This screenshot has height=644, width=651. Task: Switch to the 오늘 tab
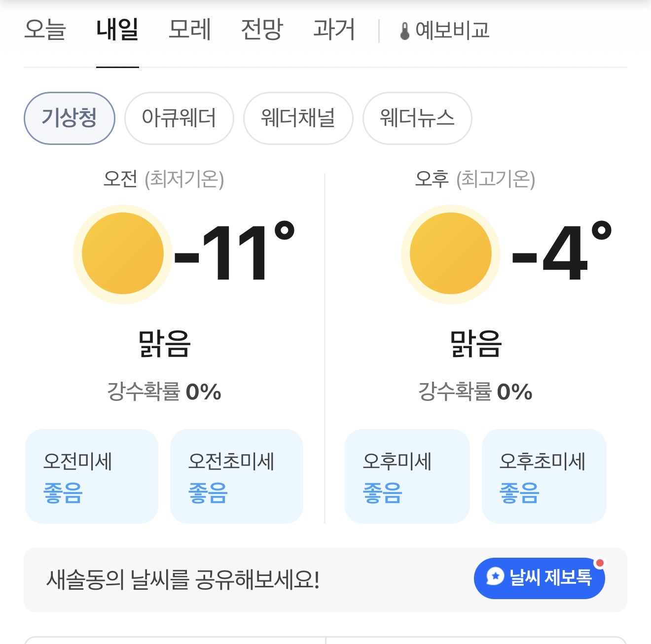click(47, 30)
